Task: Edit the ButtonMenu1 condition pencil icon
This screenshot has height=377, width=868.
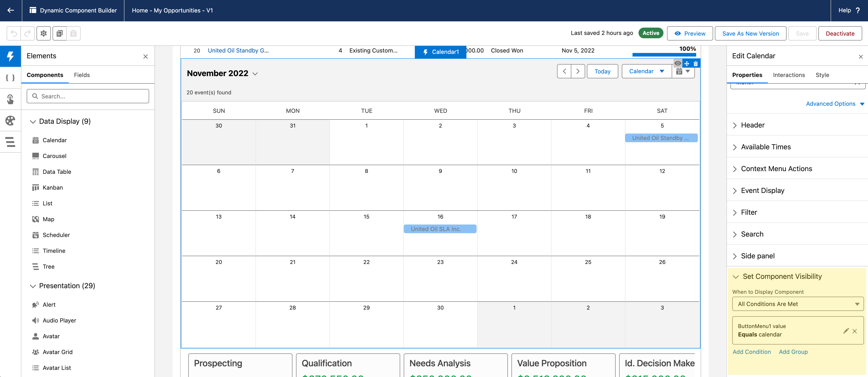Action: [846, 331]
